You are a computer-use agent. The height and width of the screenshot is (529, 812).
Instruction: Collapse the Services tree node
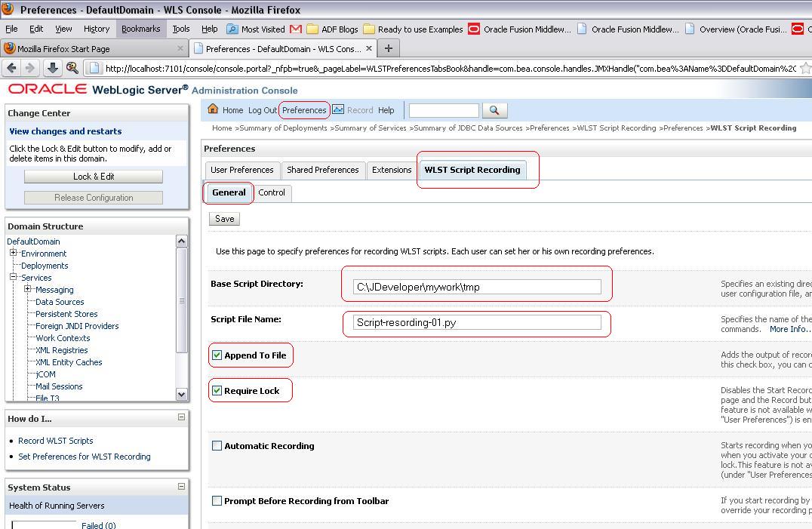point(14,277)
